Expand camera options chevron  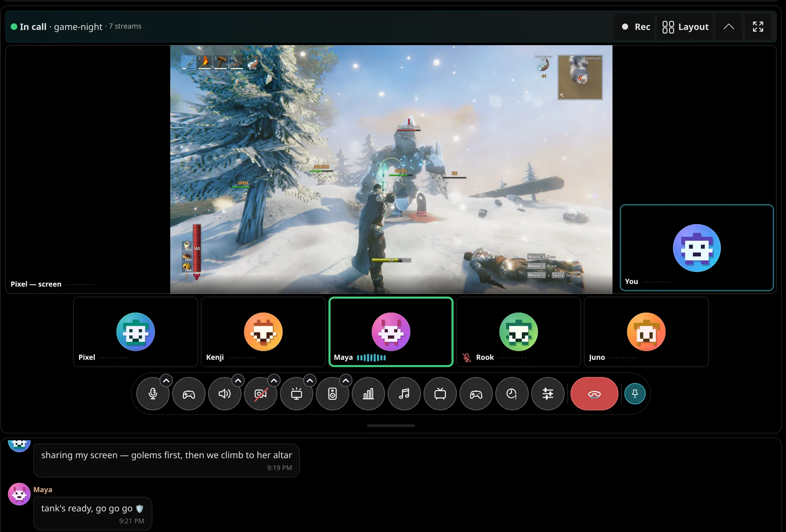click(x=274, y=380)
